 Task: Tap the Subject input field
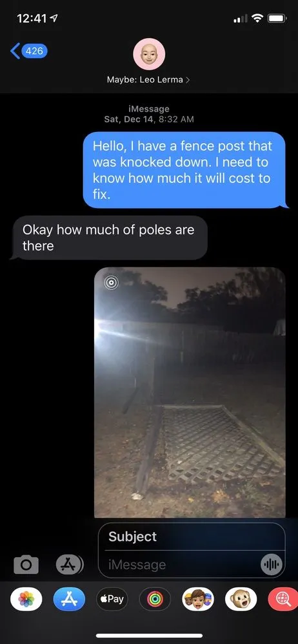pos(192,536)
